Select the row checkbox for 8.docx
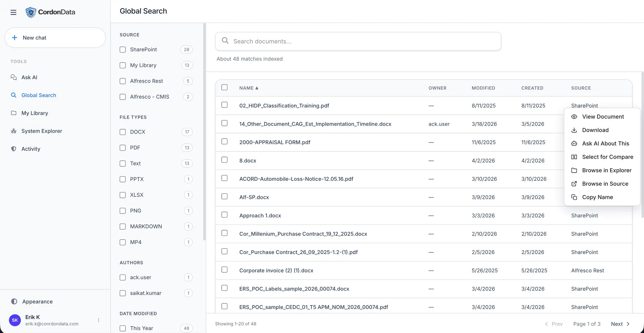Viewport: 644px width, 333px height. coord(225,160)
